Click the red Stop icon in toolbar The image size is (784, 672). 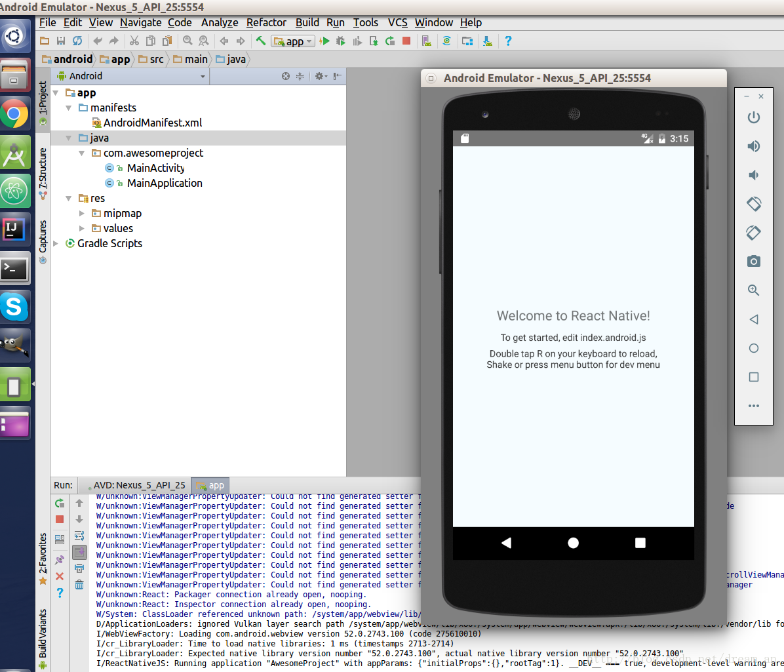pos(406,41)
